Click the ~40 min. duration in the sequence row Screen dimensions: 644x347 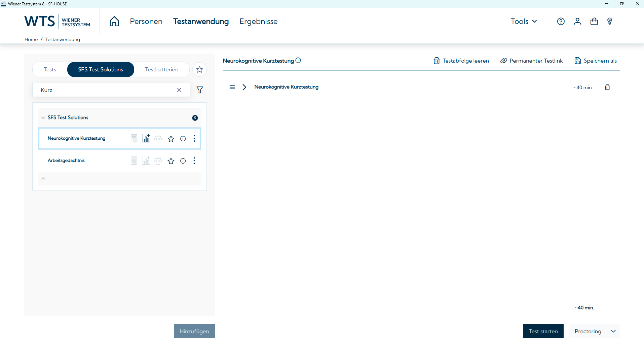583,88
